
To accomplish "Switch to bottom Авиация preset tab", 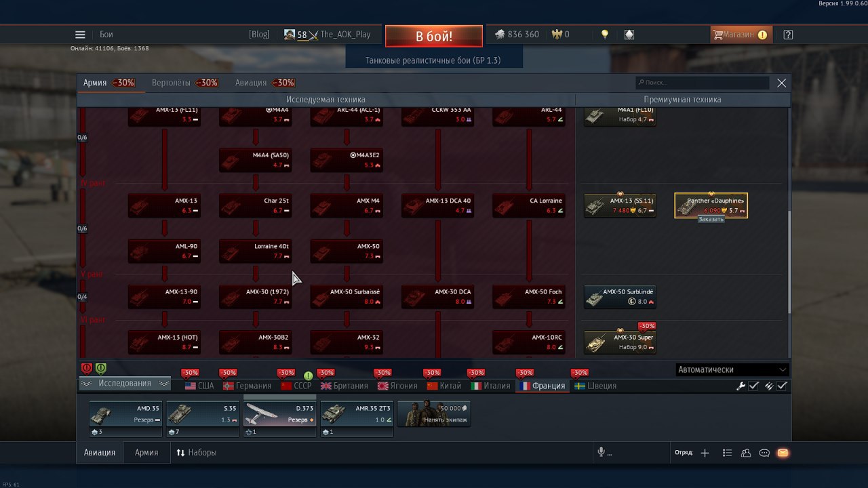I will point(100,452).
